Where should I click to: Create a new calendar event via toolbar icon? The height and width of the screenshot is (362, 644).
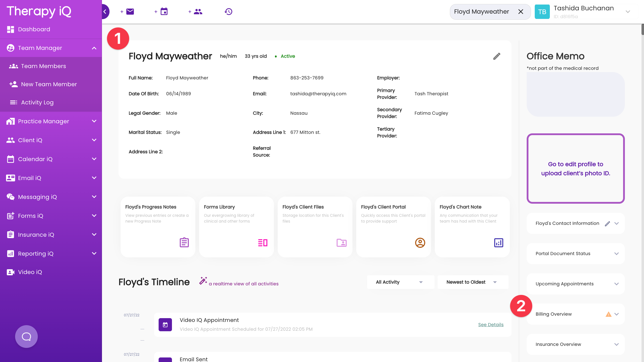tap(164, 11)
